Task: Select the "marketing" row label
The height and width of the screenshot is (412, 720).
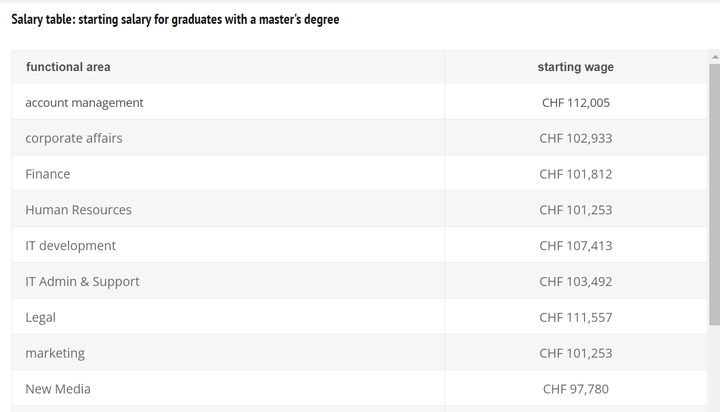Action: (x=55, y=353)
